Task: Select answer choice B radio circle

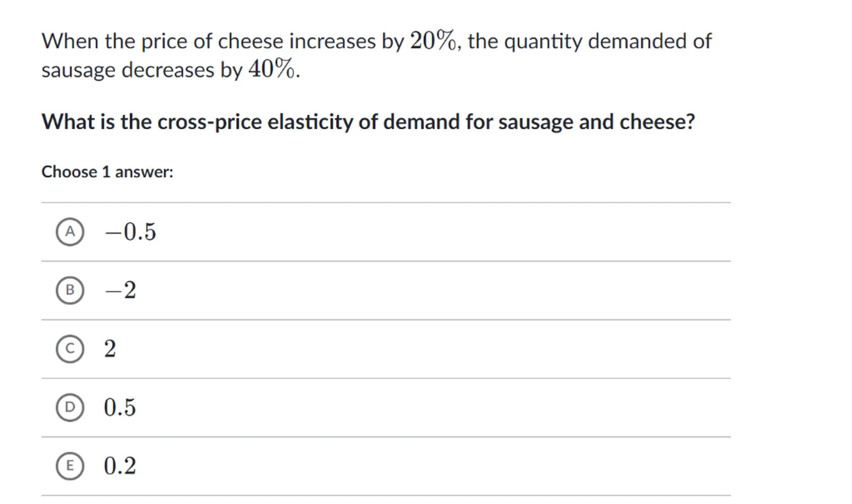Action: (x=70, y=290)
